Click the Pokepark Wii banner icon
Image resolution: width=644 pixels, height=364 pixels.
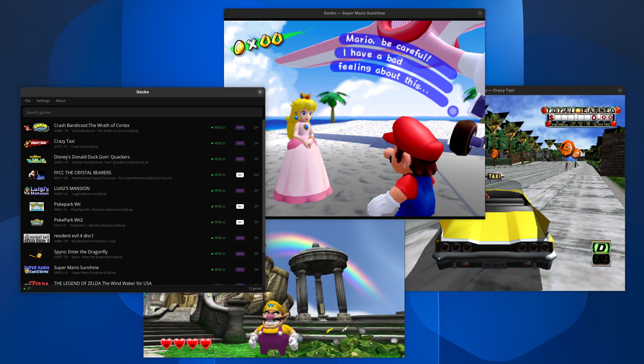[x=37, y=206]
